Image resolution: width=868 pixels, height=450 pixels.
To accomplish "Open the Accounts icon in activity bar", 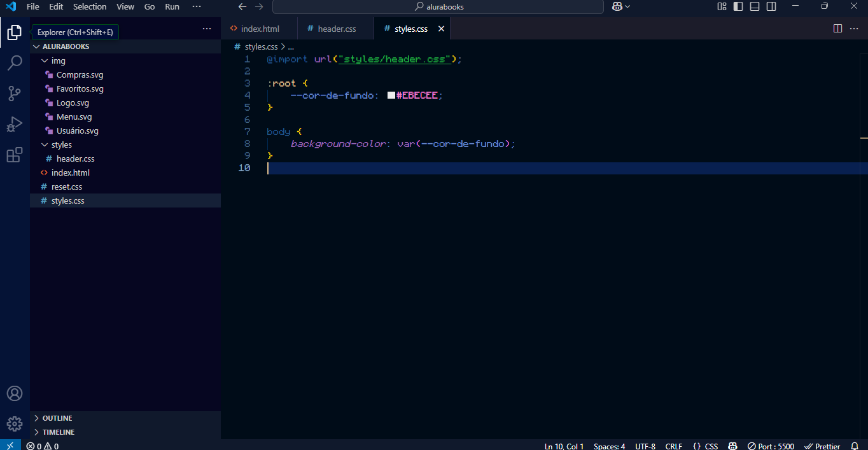I will pos(15,393).
